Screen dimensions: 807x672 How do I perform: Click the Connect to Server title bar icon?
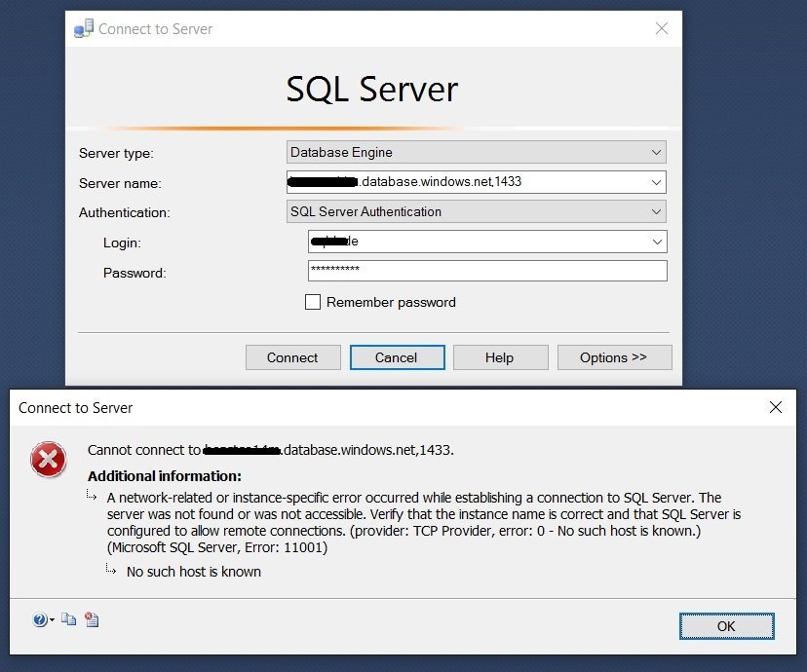(x=82, y=28)
